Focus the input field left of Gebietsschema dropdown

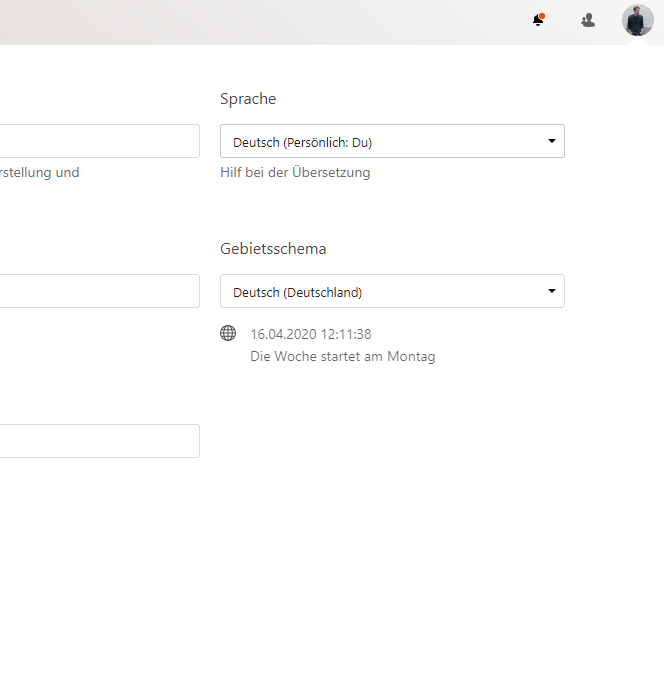[x=100, y=291]
